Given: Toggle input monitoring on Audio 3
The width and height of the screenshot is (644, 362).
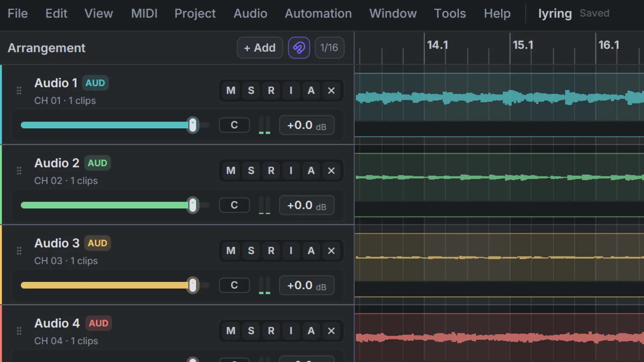Looking at the screenshot, I should pyautogui.click(x=291, y=251).
